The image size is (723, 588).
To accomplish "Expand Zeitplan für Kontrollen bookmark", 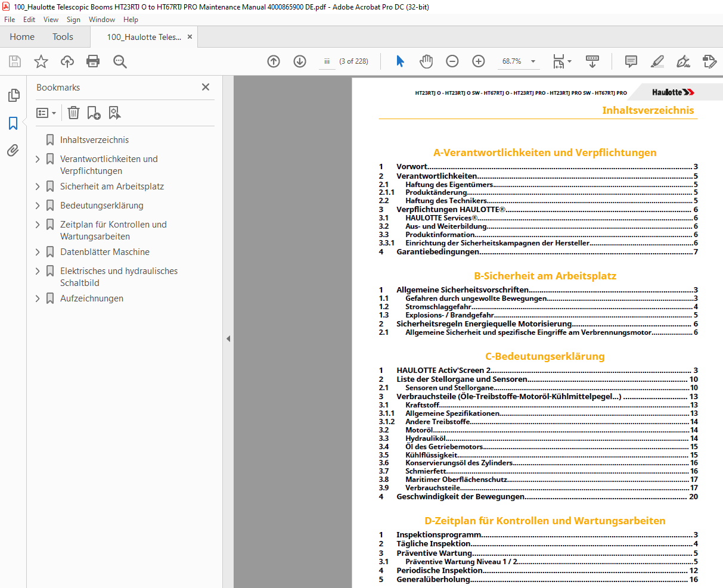I will (x=38, y=225).
